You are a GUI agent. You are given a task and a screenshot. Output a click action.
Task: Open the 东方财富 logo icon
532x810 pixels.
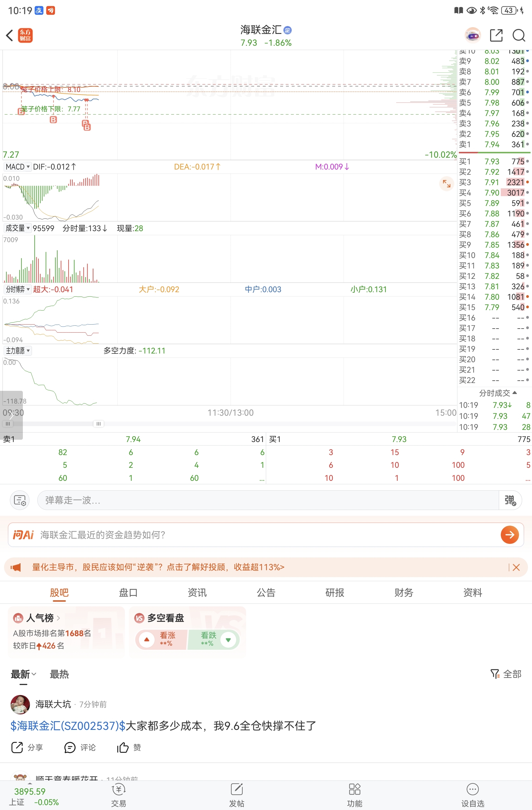pos(25,35)
